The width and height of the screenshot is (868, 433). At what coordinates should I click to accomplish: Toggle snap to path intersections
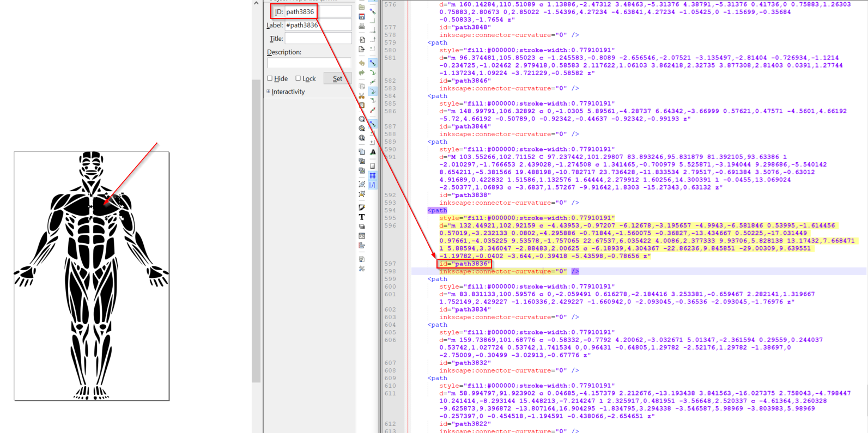click(373, 82)
